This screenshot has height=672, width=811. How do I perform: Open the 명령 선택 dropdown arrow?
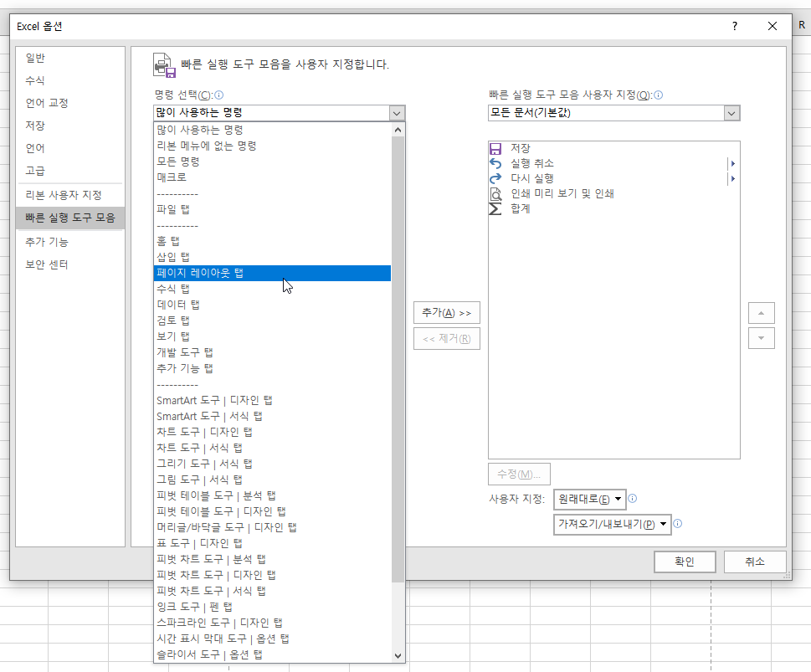397,113
